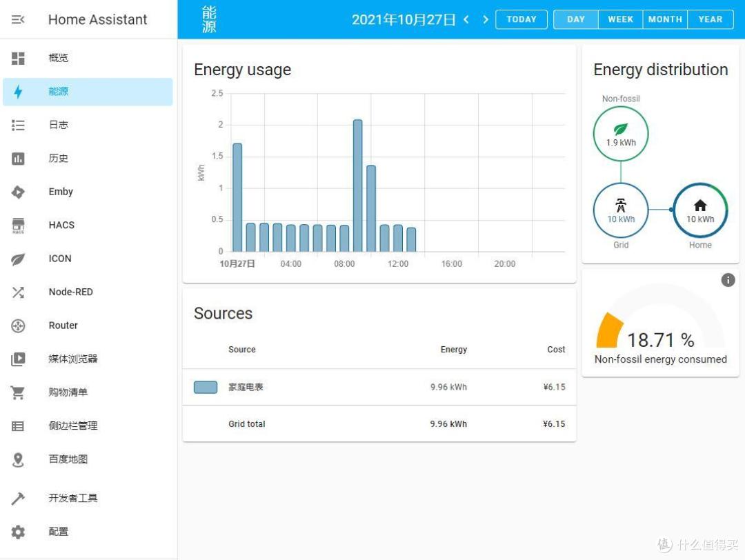Click the 12:00 x-axis label
Image resolution: width=745 pixels, height=560 pixels.
398,264
